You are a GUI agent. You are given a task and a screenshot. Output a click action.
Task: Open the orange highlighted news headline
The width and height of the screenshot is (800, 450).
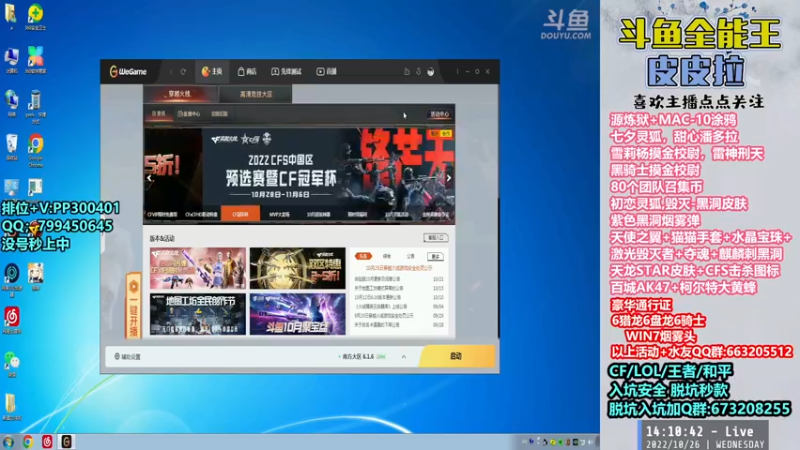click(398, 268)
